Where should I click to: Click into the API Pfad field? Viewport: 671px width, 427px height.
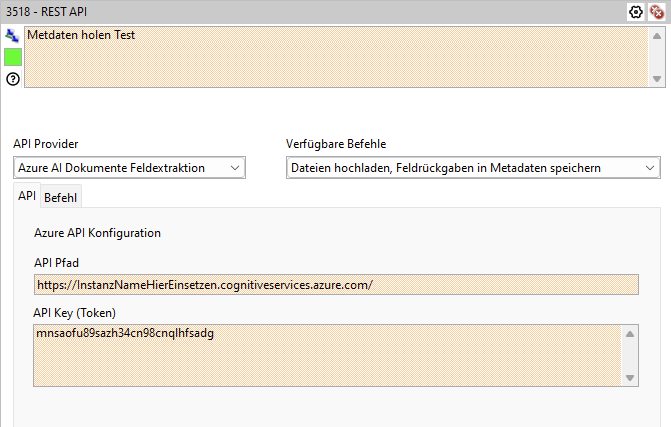click(x=335, y=285)
